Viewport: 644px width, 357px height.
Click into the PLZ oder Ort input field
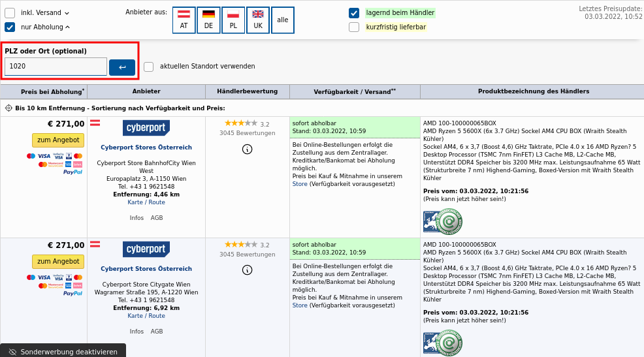[x=56, y=67]
